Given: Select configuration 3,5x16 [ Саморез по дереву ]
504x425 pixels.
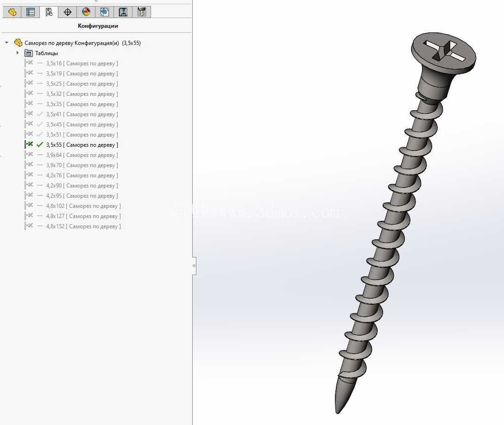Looking at the screenshot, I should (x=82, y=63).
